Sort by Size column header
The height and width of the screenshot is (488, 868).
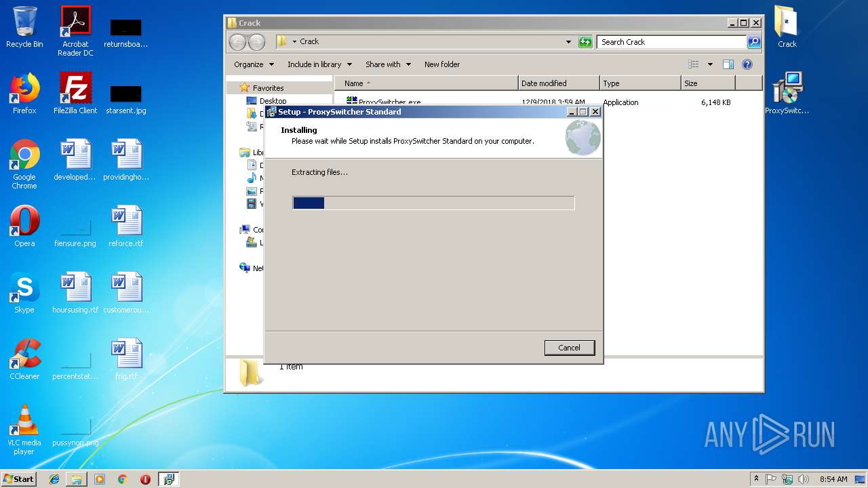click(708, 83)
